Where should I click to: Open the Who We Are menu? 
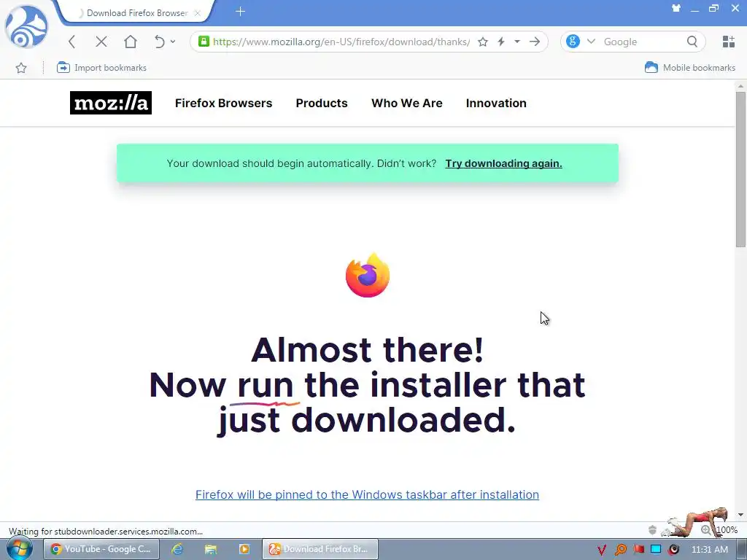coord(407,104)
